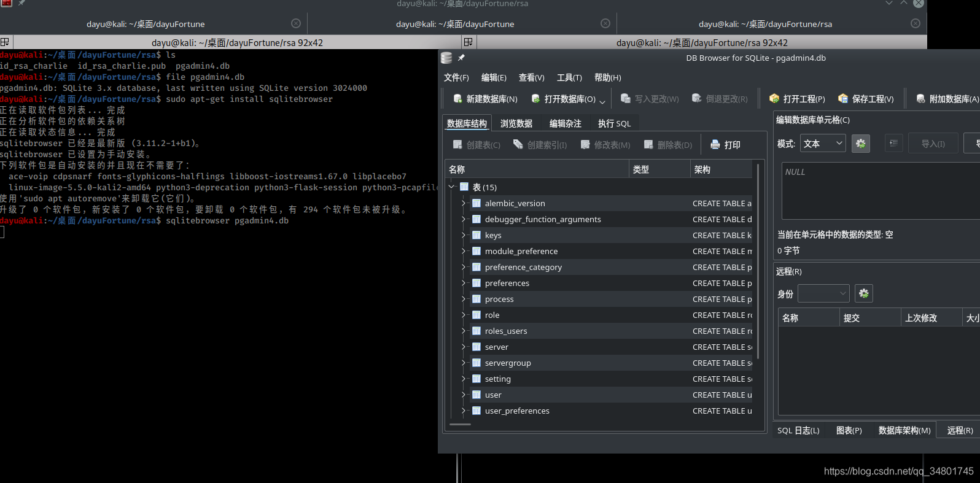The image size is (980, 483).
Task: Click the Revert Changes (倒退更改) toolbar item
Action: tap(720, 99)
